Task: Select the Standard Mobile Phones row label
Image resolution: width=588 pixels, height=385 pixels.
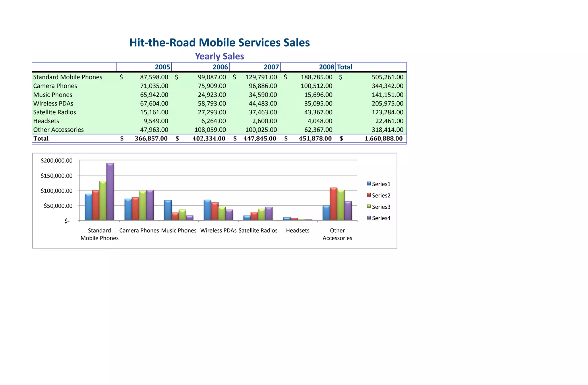Action: click(67, 77)
